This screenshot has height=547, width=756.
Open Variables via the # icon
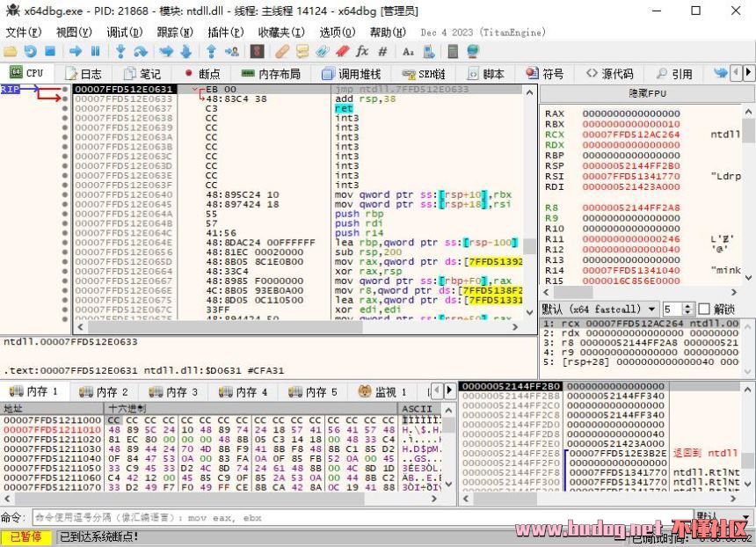(x=382, y=52)
